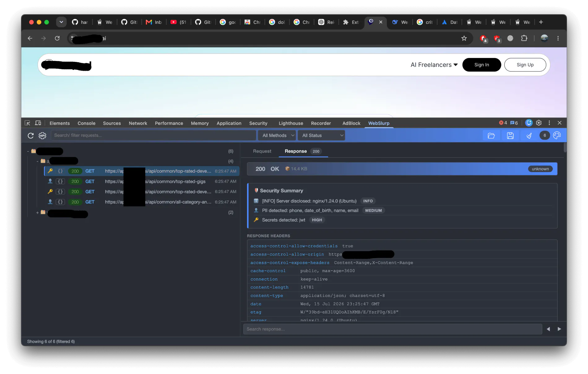The width and height of the screenshot is (588, 374).
Task: Bookmark the page using the star icon
Action: 464,38
